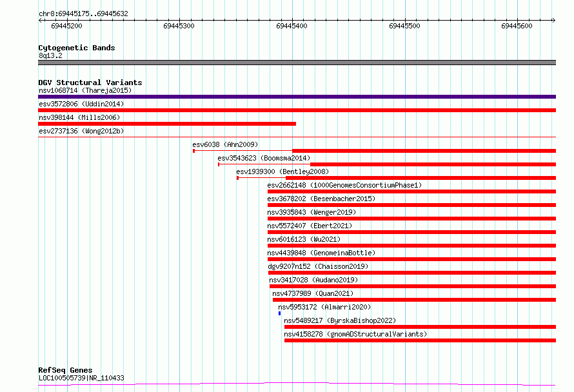Image resolution: width=574 pixels, height=392 pixels.
Task: Click the RefSeq Genes track title
Action: click(x=65, y=370)
